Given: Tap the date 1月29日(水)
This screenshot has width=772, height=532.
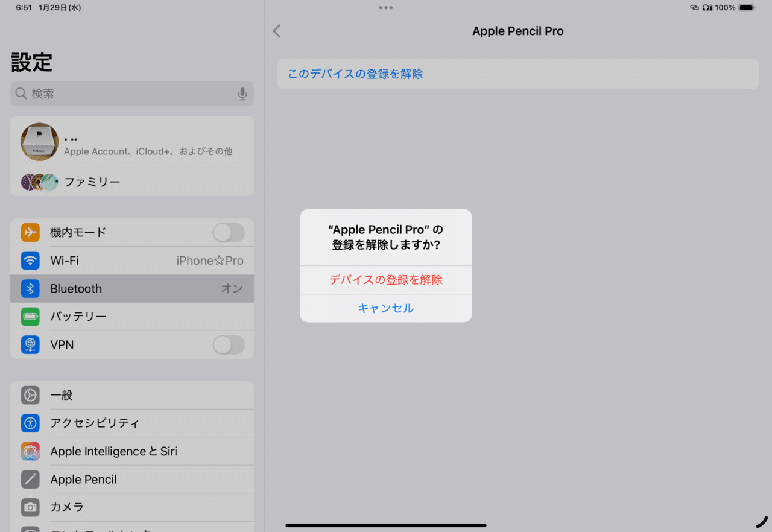Looking at the screenshot, I should pos(60,8).
